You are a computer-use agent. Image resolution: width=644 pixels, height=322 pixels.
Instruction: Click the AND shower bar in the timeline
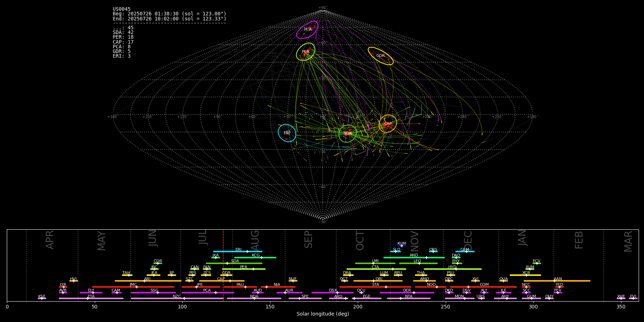414,257
